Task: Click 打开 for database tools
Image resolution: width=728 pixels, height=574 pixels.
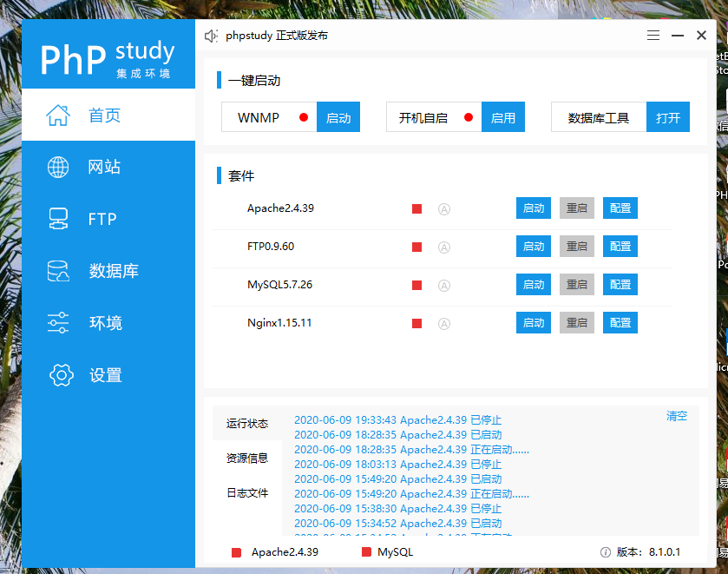Action: point(667,116)
